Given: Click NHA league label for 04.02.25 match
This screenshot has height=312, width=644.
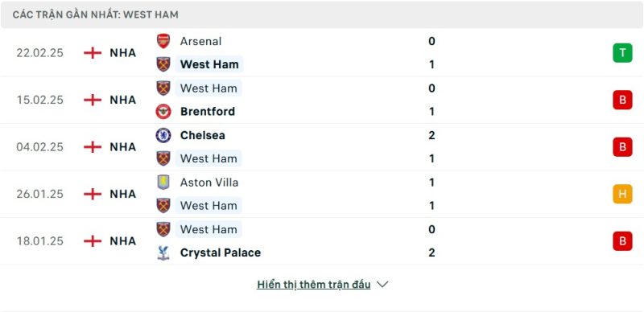Looking at the screenshot, I should tap(123, 147).
